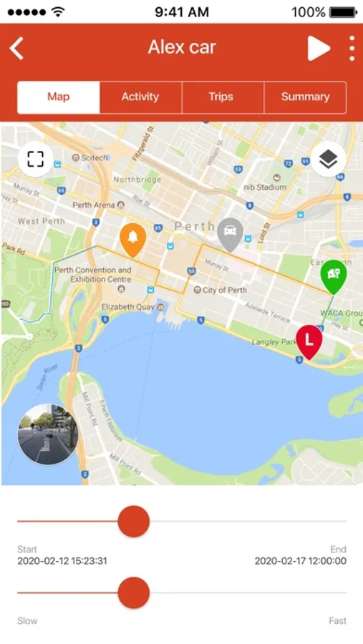Select the Summary tab
Image resolution: width=363 pixels, height=644 pixels.
(305, 97)
